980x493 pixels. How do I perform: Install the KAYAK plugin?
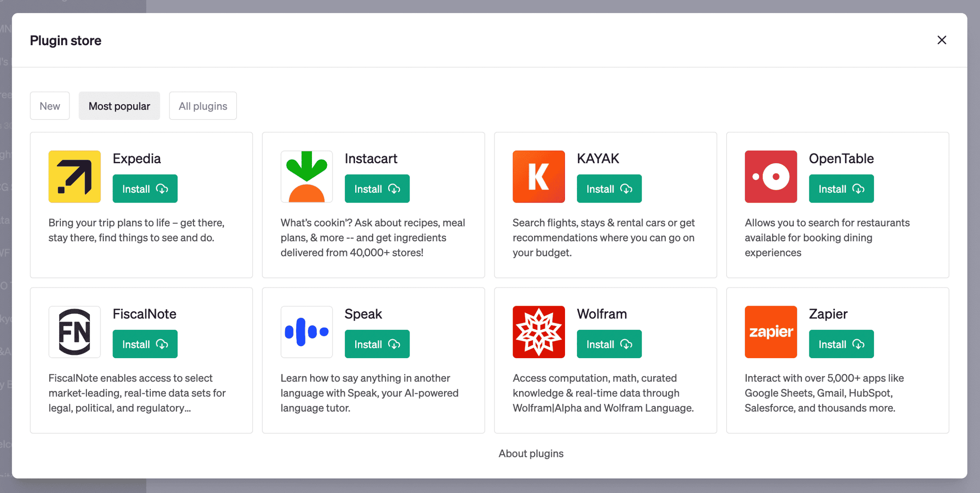point(609,188)
